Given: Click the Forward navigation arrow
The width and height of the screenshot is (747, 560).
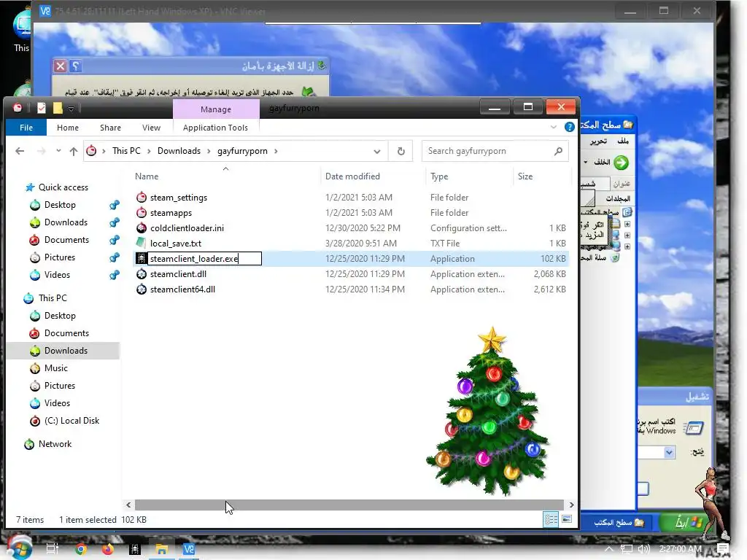Looking at the screenshot, I should click(x=42, y=151).
